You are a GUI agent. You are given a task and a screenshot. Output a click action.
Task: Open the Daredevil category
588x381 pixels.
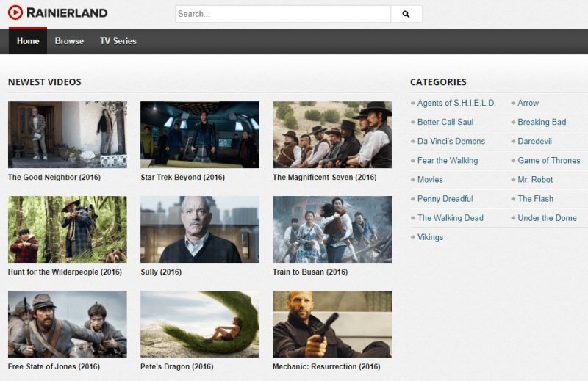(535, 141)
